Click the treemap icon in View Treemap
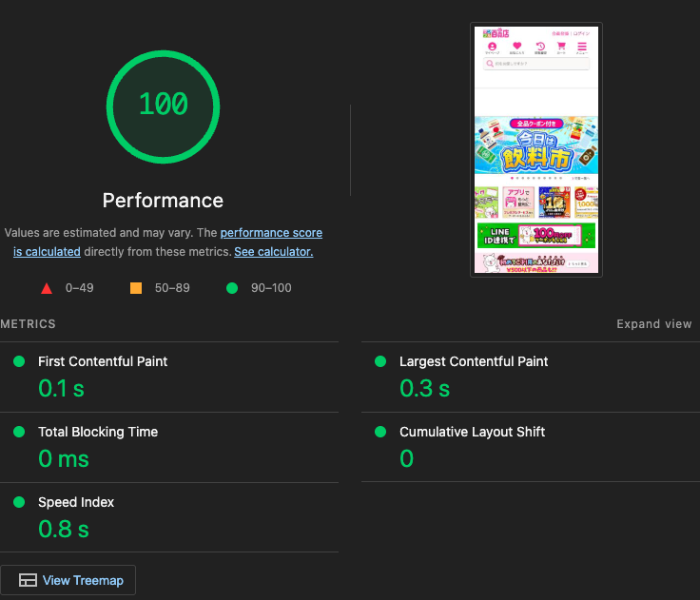 click(28, 580)
